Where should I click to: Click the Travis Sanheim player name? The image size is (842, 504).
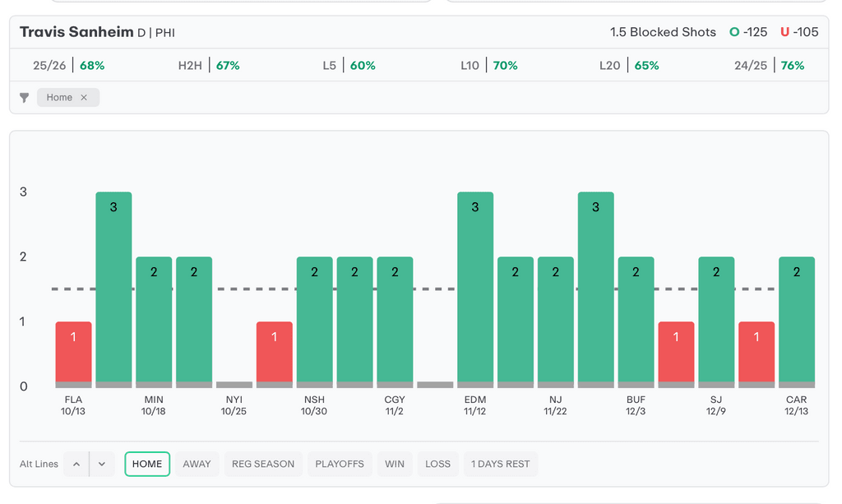point(76,32)
